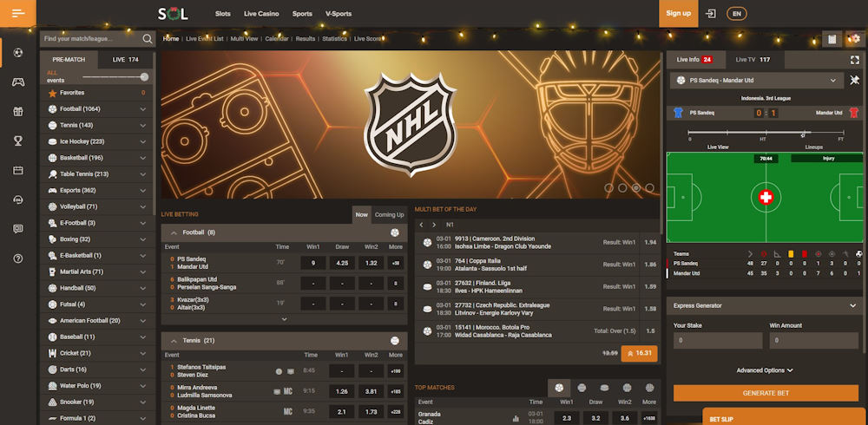Click the trophy icon in sidebar

click(18, 141)
